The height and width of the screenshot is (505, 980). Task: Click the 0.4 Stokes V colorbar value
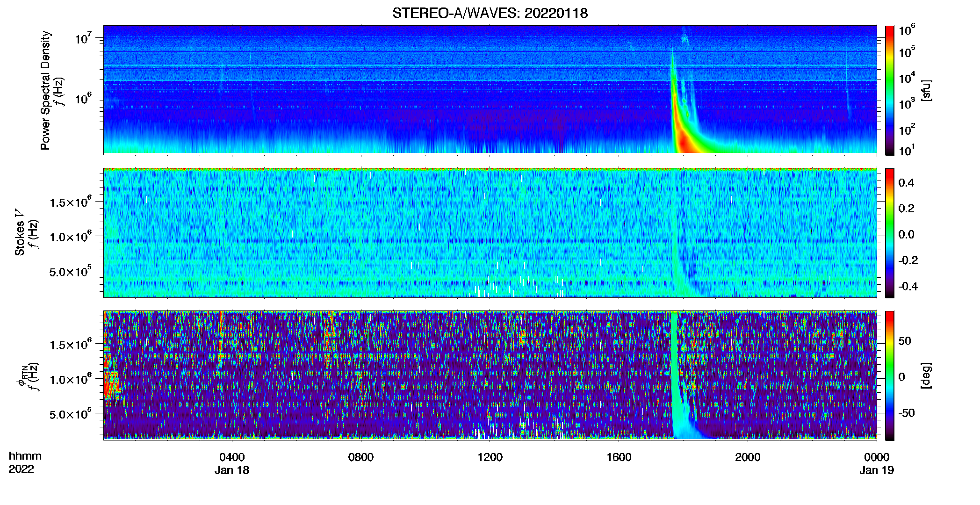click(906, 183)
